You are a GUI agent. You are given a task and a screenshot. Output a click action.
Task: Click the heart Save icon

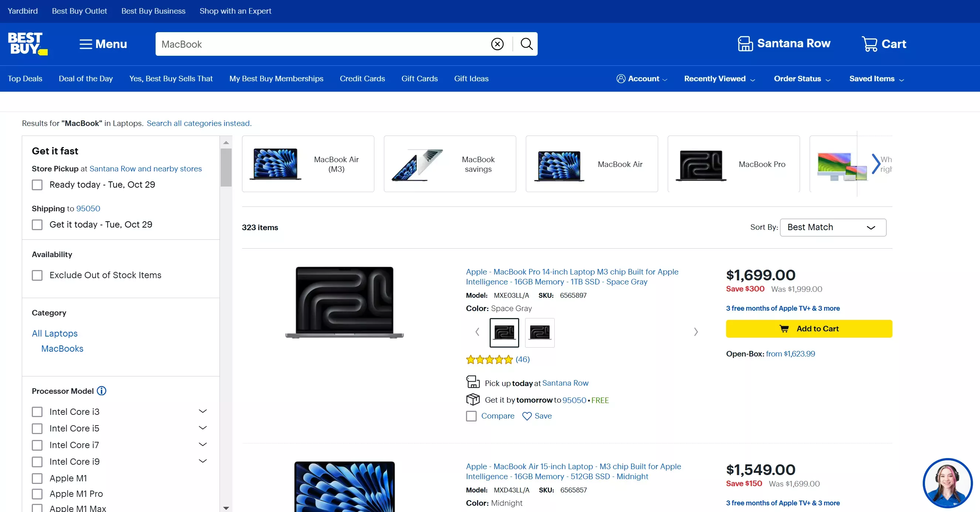click(x=527, y=416)
